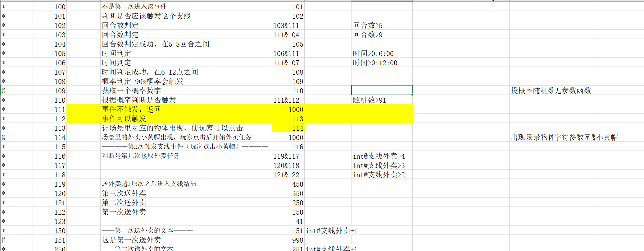Click yellow cell with value 114
Screen dimensions: 644x251
click(x=288, y=128)
